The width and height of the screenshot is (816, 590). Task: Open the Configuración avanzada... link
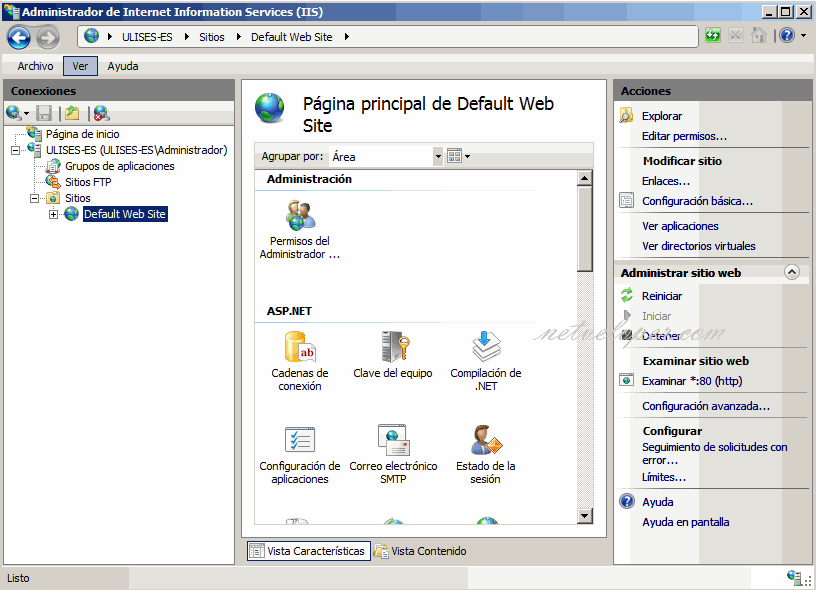[x=706, y=406]
